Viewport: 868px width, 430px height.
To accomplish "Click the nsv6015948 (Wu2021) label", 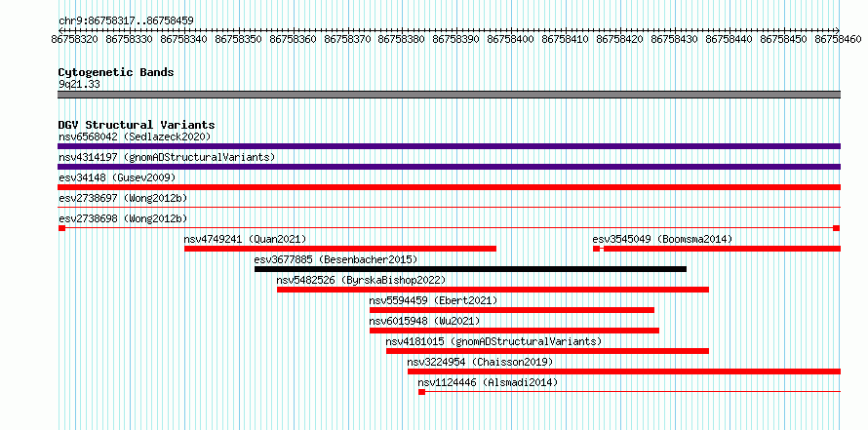I will click(x=424, y=321).
